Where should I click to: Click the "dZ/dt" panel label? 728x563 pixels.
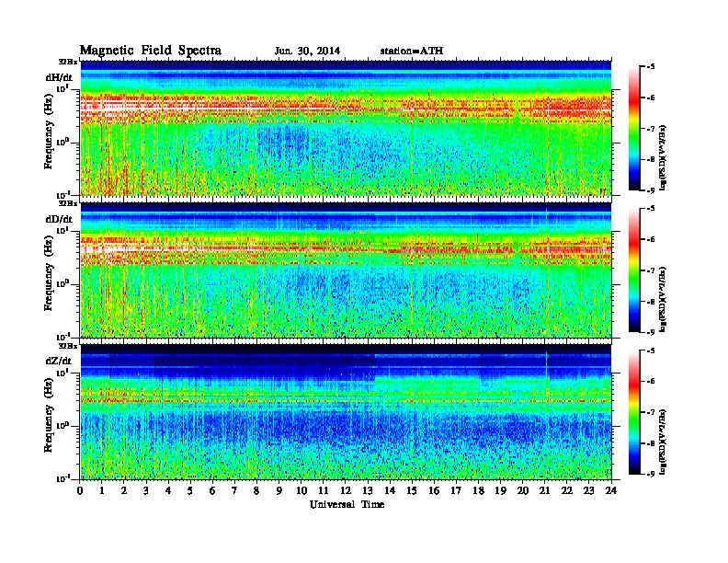(x=59, y=361)
